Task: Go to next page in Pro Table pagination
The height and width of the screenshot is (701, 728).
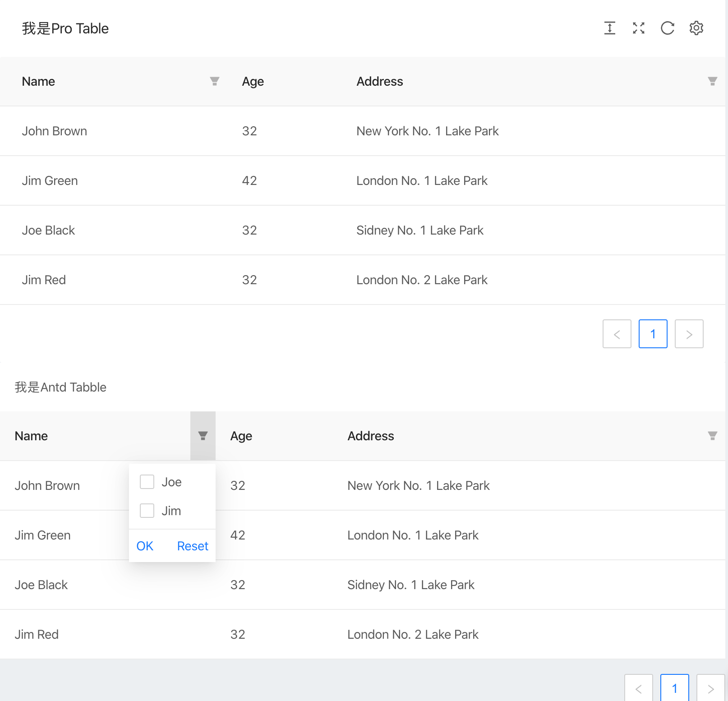Action: point(689,334)
